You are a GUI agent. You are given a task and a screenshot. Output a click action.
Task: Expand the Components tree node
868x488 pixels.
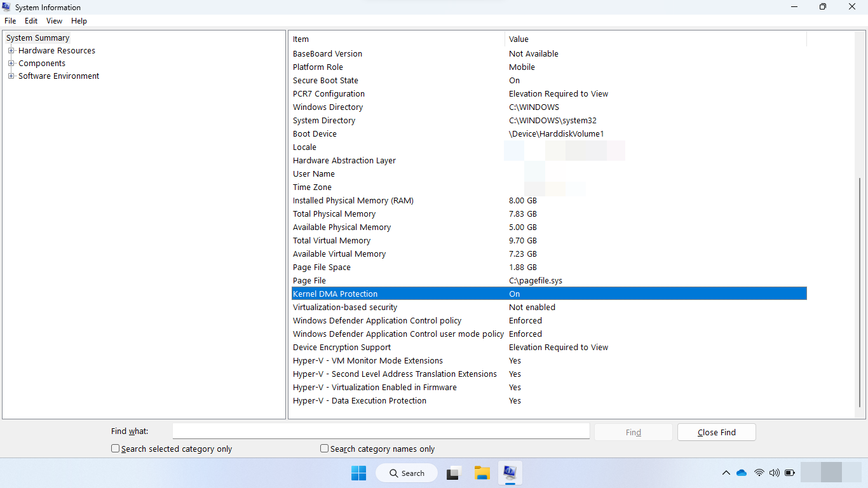pos(11,64)
